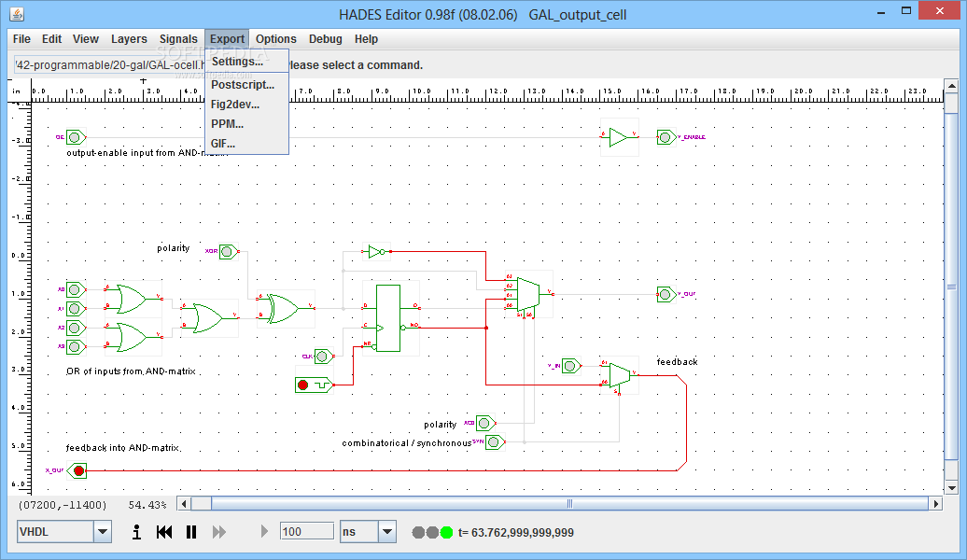Select the inverter gate symbol
The height and width of the screenshot is (560, 967).
tap(375, 252)
